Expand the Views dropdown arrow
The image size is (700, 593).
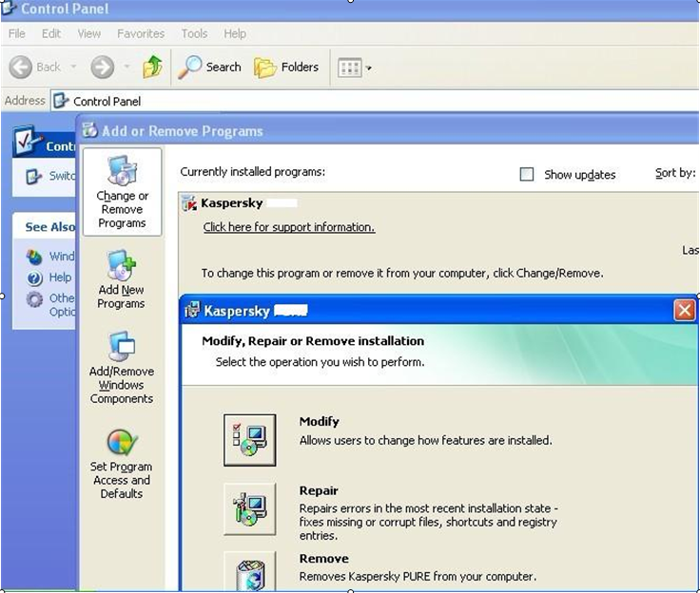point(369,68)
